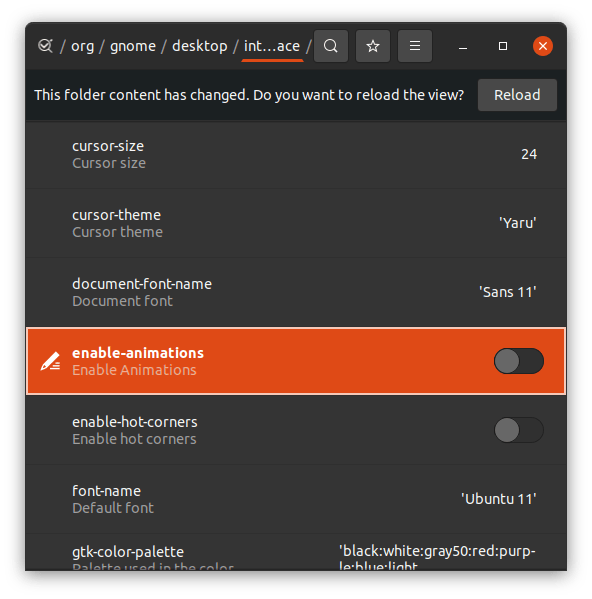Navigate to gnome in path bar

(133, 46)
